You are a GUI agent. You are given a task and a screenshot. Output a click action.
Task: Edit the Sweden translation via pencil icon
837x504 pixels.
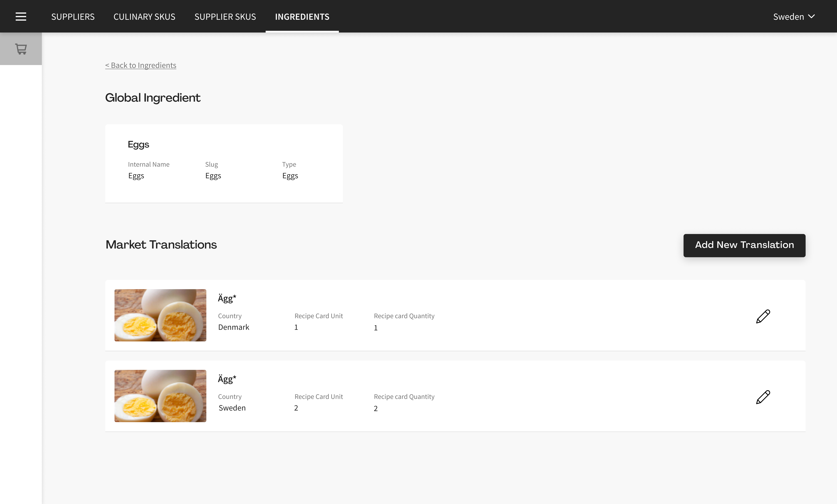pyautogui.click(x=763, y=397)
